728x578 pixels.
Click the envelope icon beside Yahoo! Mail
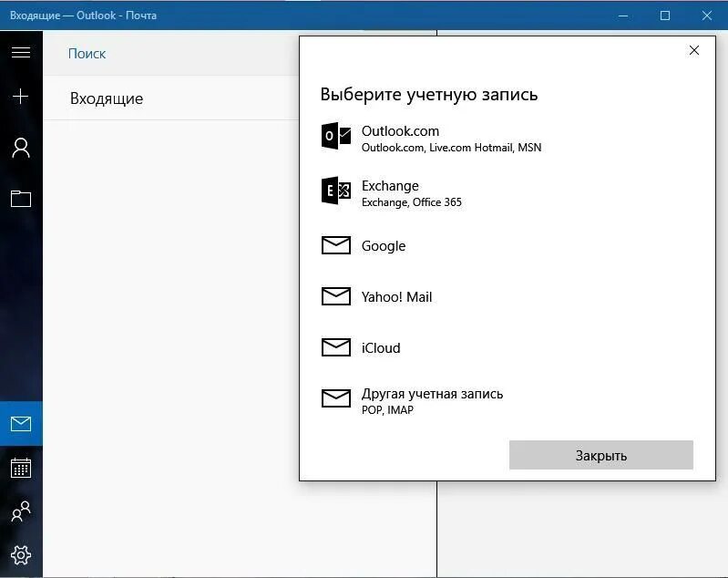coord(336,296)
